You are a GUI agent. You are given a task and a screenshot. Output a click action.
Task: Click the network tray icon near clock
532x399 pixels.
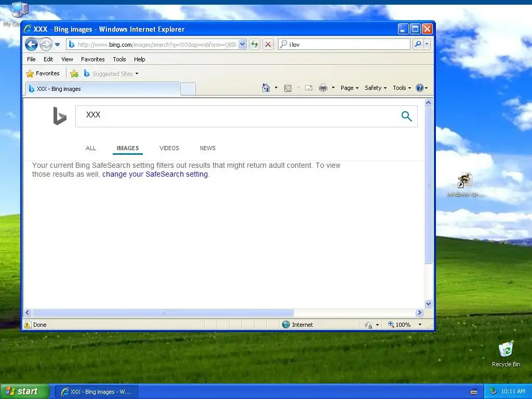tap(494, 392)
